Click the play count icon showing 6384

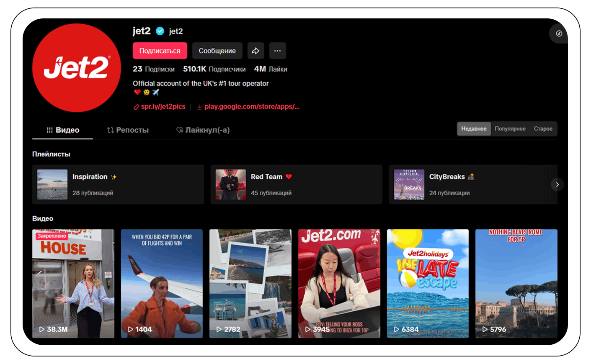tap(396, 329)
